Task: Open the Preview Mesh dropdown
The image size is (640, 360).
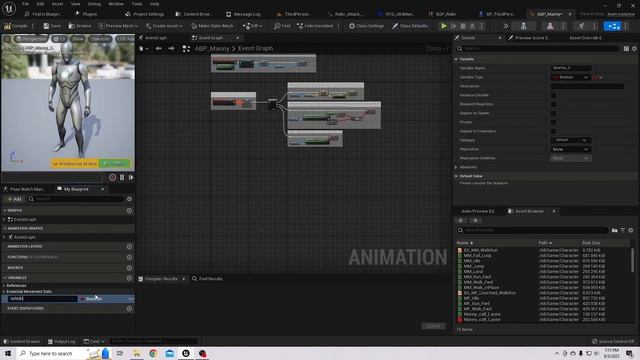Action: [118, 26]
